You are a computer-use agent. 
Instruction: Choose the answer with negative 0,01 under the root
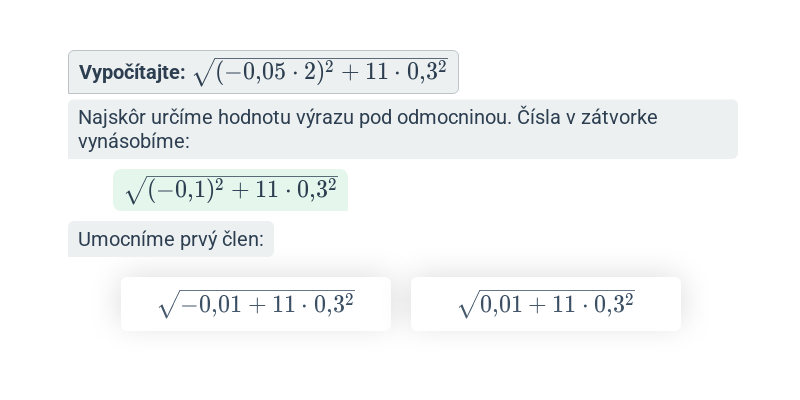coord(256,304)
